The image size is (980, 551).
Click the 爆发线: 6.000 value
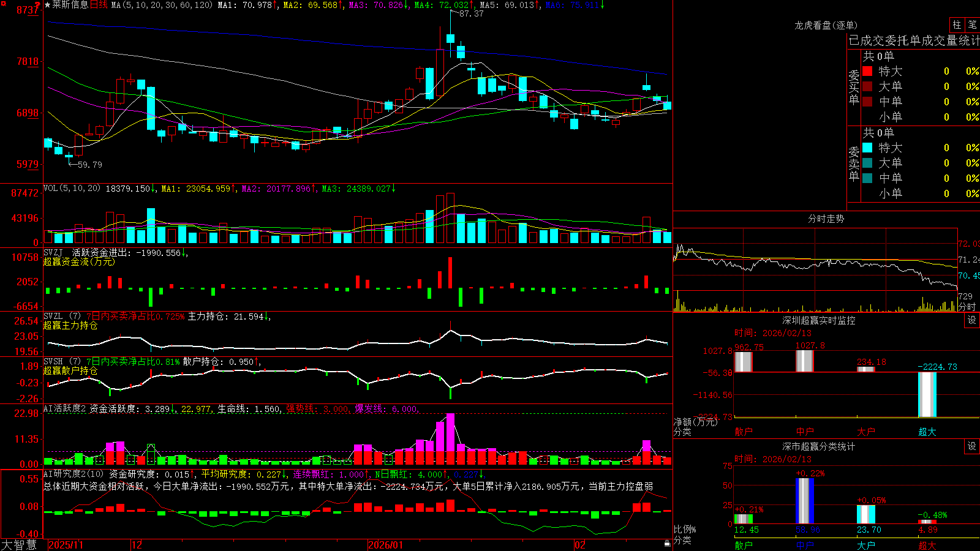pos(386,409)
